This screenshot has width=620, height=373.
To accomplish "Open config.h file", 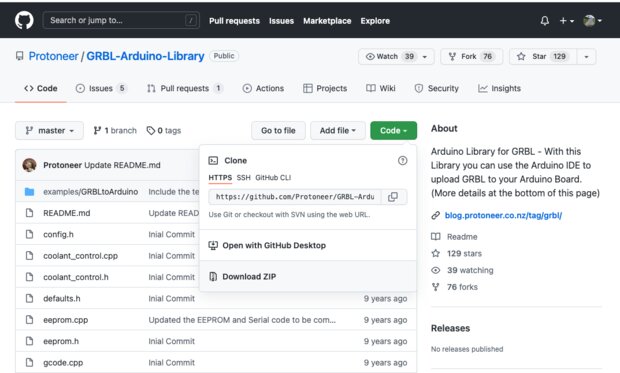I will [x=58, y=235].
